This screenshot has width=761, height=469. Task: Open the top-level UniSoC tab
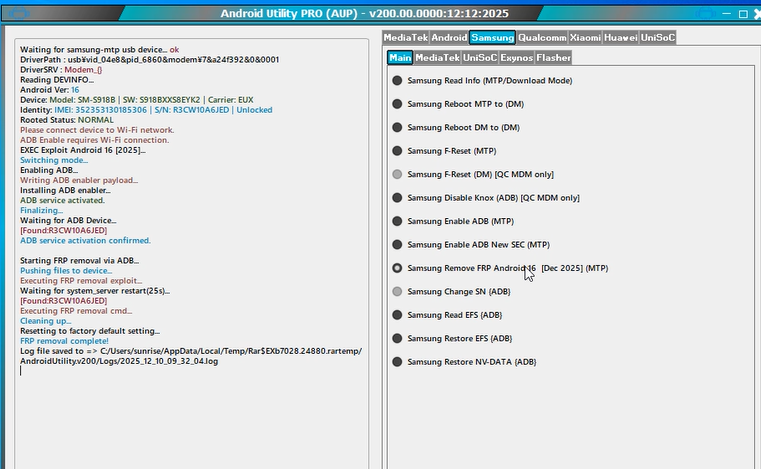click(x=658, y=37)
